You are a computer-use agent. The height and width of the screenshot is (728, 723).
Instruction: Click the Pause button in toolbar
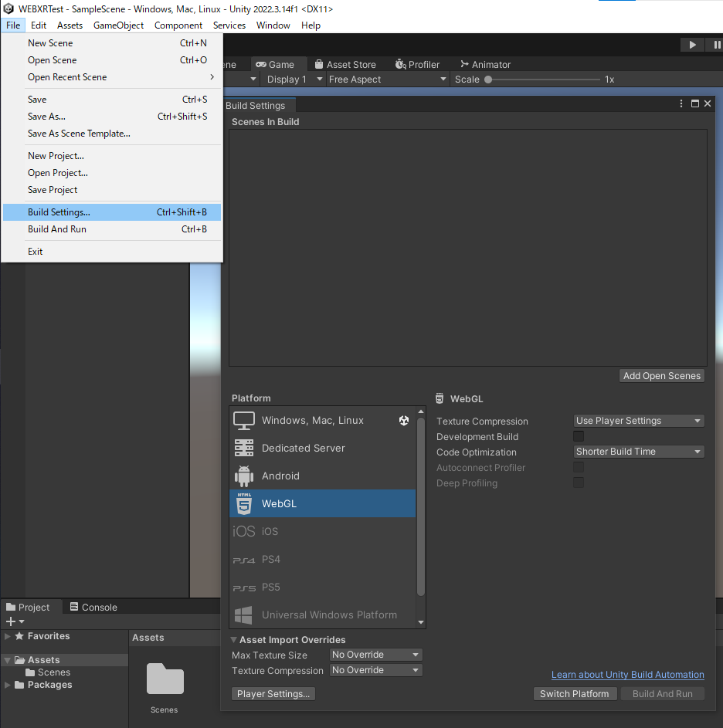(x=716, y=45)
